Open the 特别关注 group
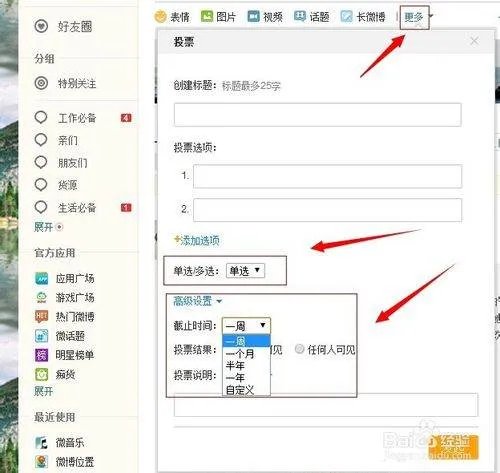 [77, 83]
